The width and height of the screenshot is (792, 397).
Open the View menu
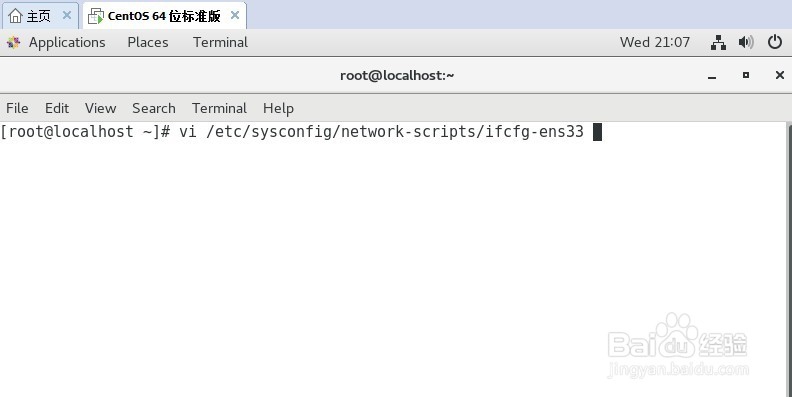tap(101, 108)
